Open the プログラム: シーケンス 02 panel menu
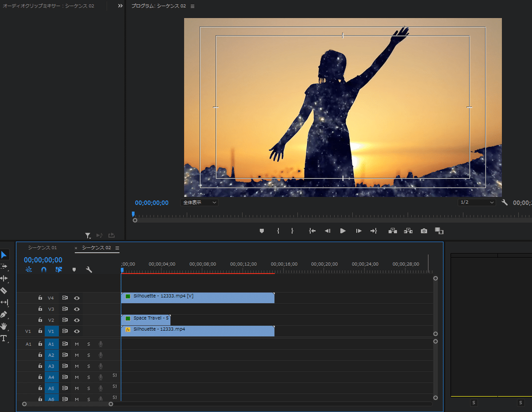Viewport: 532px width, 412px height. pos(192,6)
